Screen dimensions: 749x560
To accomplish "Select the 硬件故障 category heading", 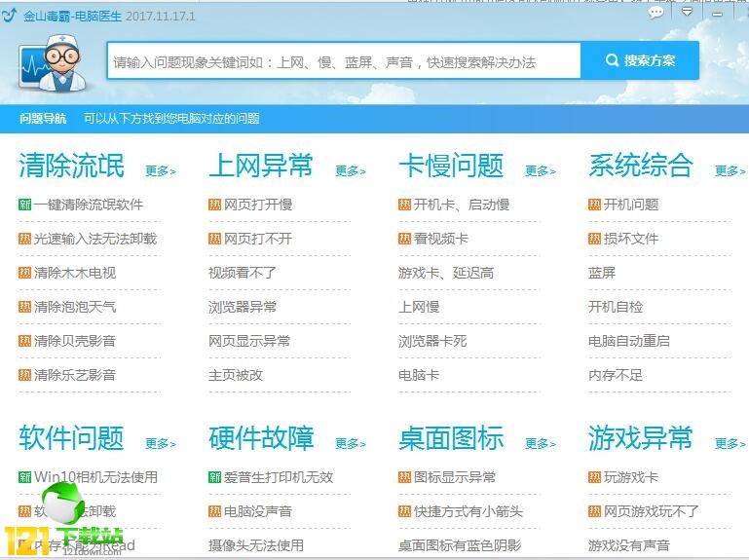I will tap(261, 439).
